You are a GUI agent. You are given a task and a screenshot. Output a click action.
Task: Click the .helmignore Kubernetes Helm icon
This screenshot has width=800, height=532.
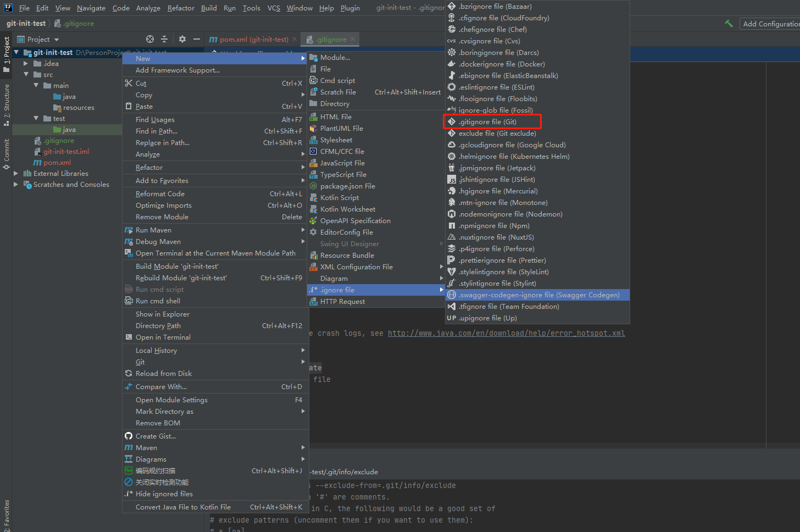click(x=452, y=156)
